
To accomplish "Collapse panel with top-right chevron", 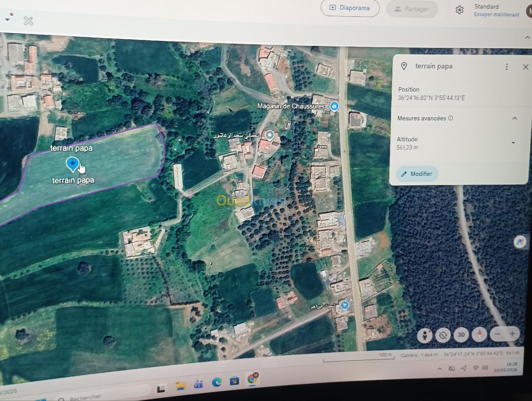I will (x=527, y=38).
